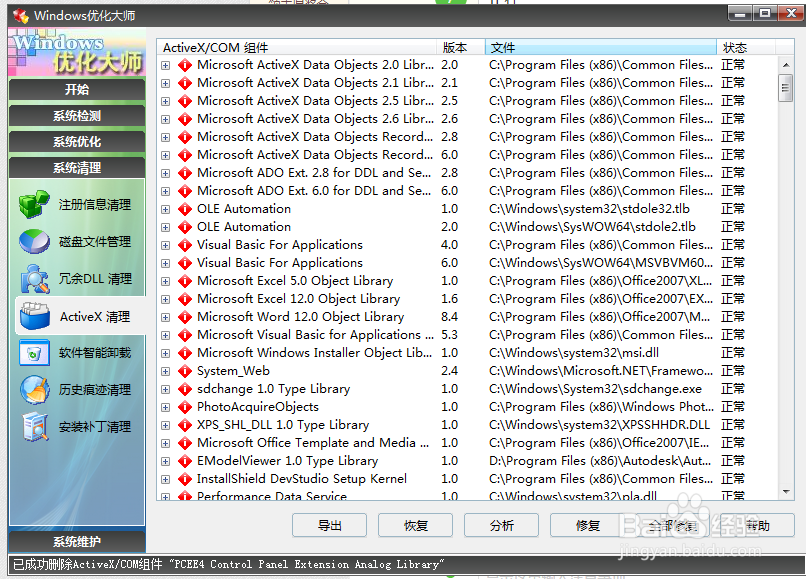Click red icon of EModelViewer 1.0 Type Library
Viewport: 806px width, 579px height.
(185, 461)
